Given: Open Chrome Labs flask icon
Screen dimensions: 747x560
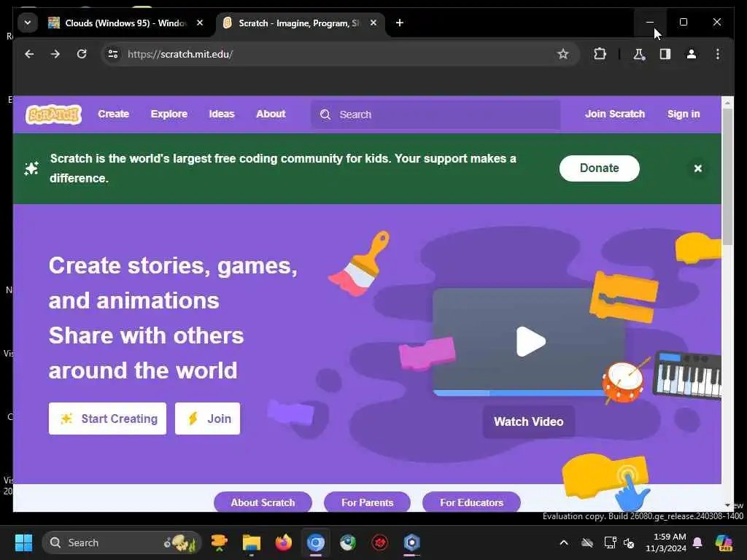Looking at the screenshot, I should (x=639, y=54).
